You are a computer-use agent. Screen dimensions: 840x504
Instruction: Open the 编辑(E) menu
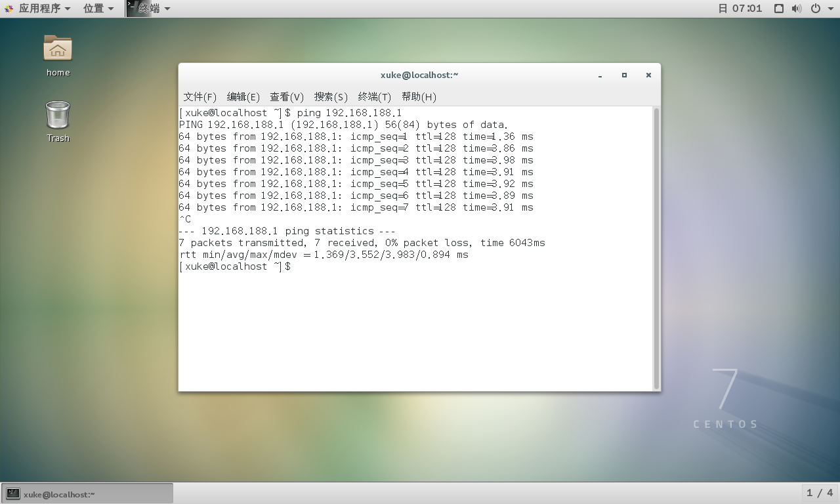click(x=243, y=96)
